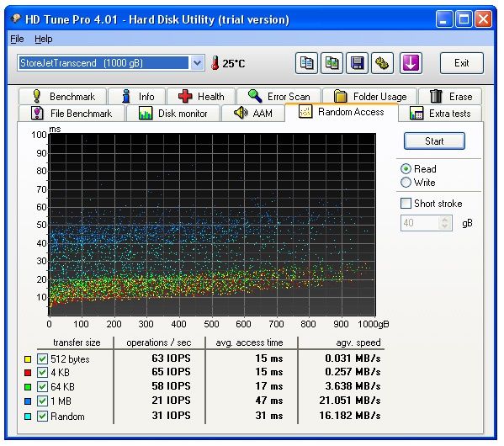The height and width of the screenshot is (446, 504).
Task: Click the Exit button
Action: click(x=461, y=63)
